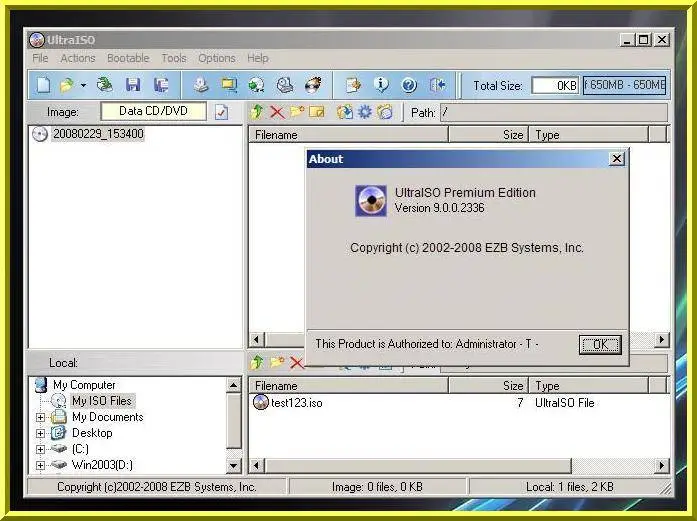
Task: Click the Open CD/DVD green disc icon
Action: coord(104,84)
